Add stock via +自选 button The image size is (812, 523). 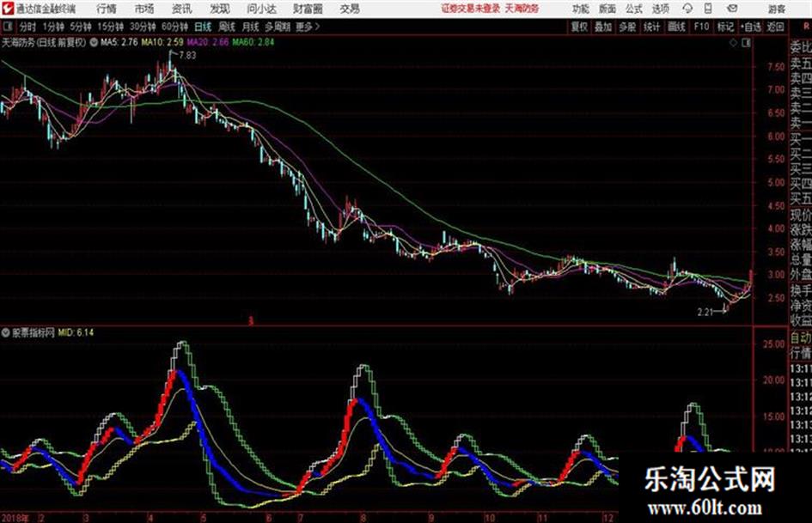pos(751,27)
